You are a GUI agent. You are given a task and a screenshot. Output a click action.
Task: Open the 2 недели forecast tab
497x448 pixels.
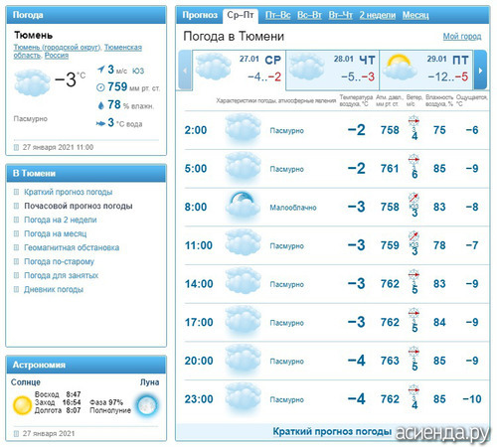click(x=378, y=15)
